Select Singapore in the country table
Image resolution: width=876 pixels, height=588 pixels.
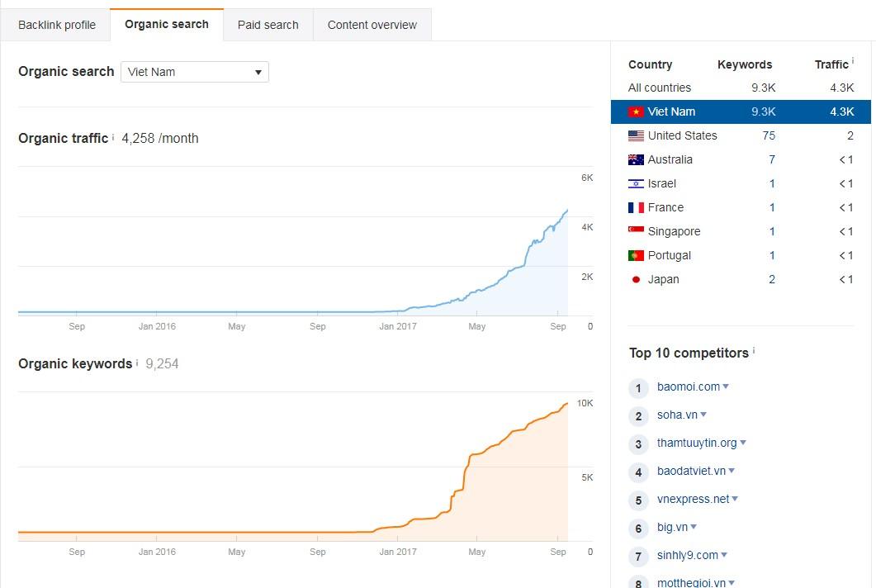click(x=741, y=231)
